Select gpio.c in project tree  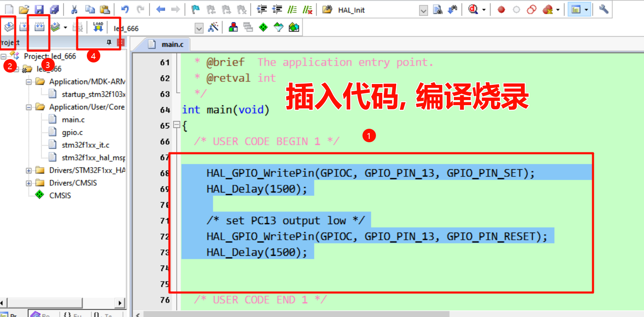(x=72, y=132)
